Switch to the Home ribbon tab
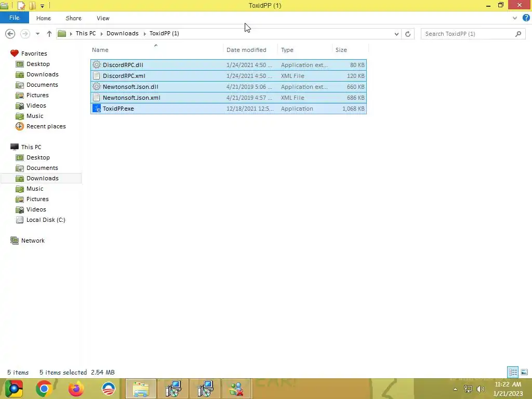 click(x=44, y=18)
